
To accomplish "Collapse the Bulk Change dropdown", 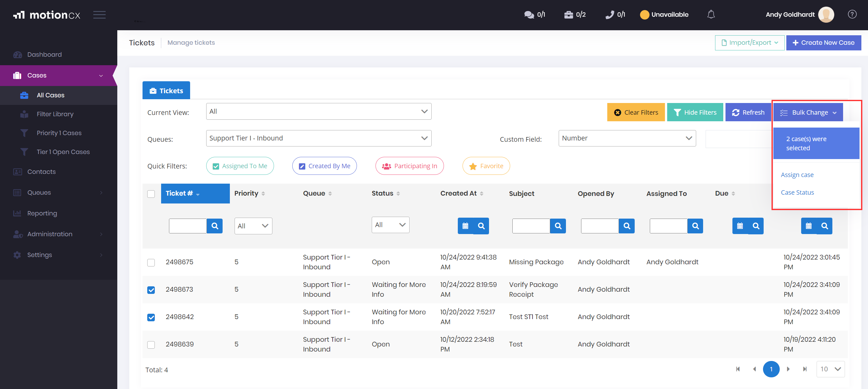I will pyautogui.click(x=808, y=112).
